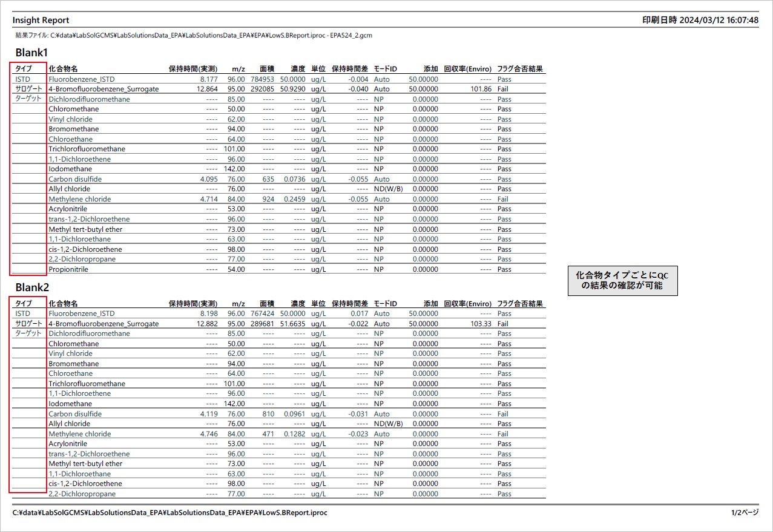Select the Blank1 section heading
The height and width of the screenshot is (532, 773).
pos(32,53)
